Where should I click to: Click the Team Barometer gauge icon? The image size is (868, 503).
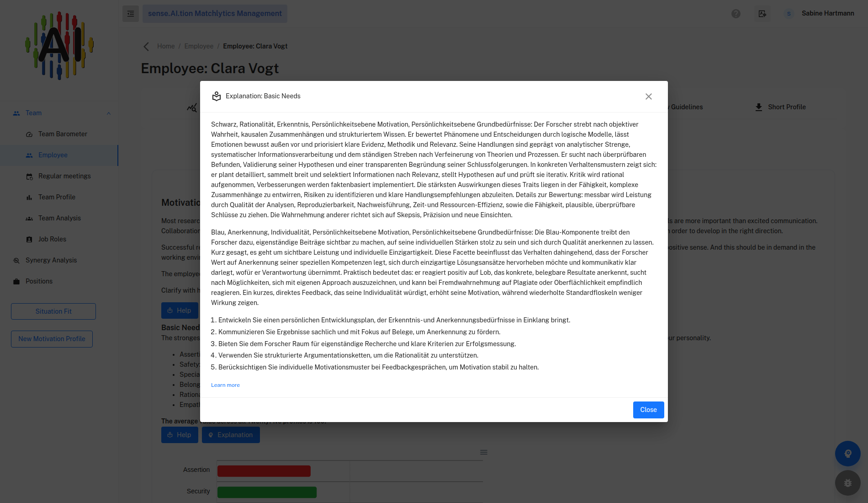tap(29, 134)
